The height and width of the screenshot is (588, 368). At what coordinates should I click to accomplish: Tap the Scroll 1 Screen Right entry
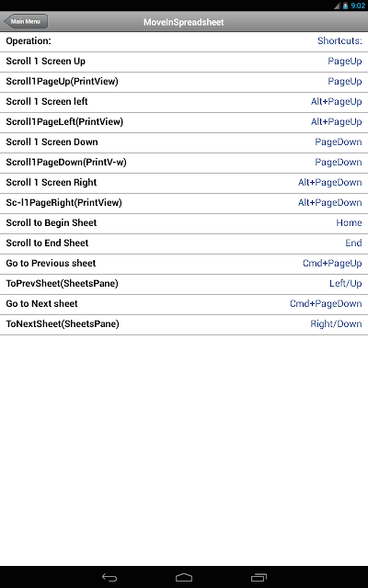pos(184,184)
